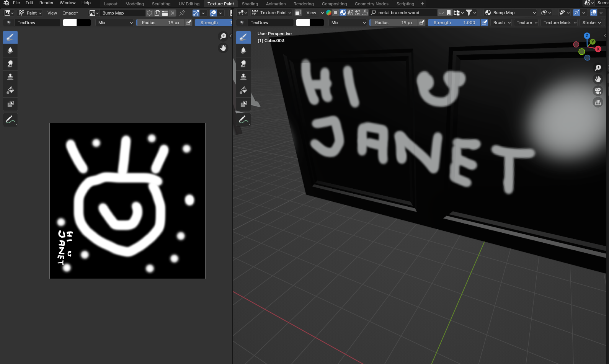Select Mask tool in image editor toolbar
Image resolution: width=609 pixels, height=364 pixels.
(10, 104)
